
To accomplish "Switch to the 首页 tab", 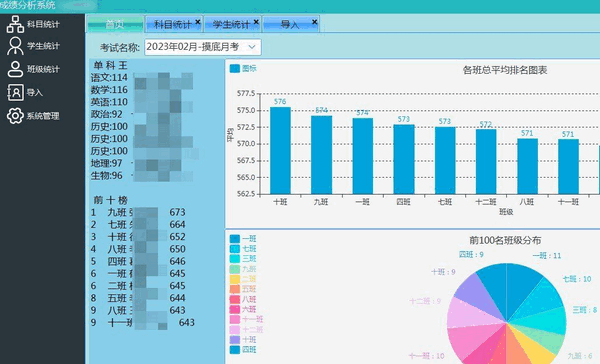I will (115, 24).
